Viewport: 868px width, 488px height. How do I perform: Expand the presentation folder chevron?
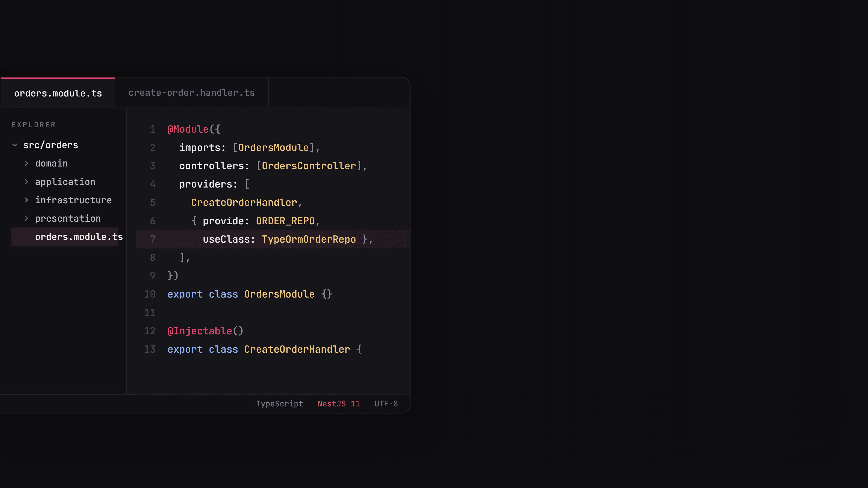click(x=26, y=218)
